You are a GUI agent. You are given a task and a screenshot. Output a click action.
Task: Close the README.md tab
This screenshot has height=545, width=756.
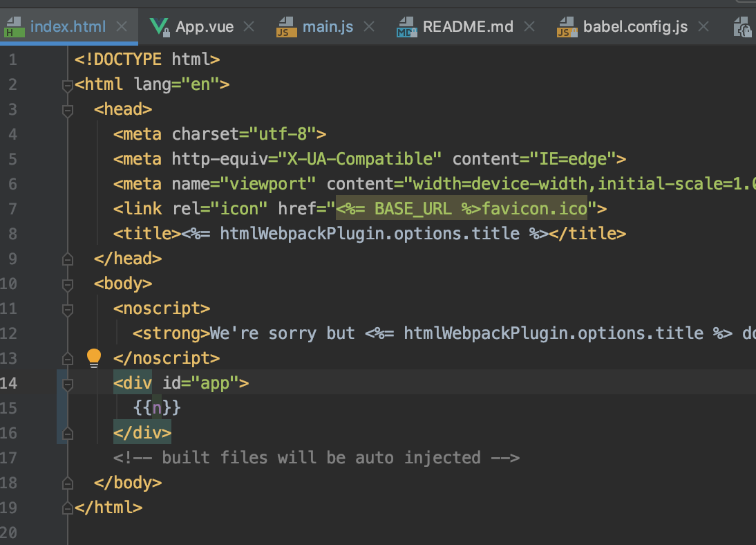point(529,26)
